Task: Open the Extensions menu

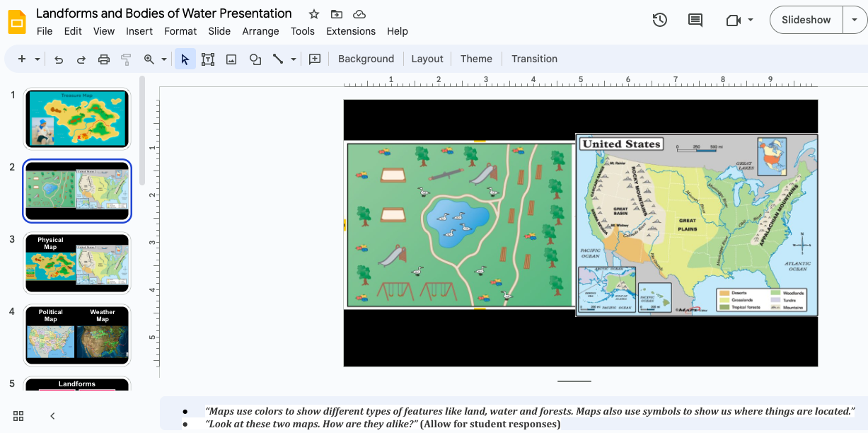Action: pos(350,31)
